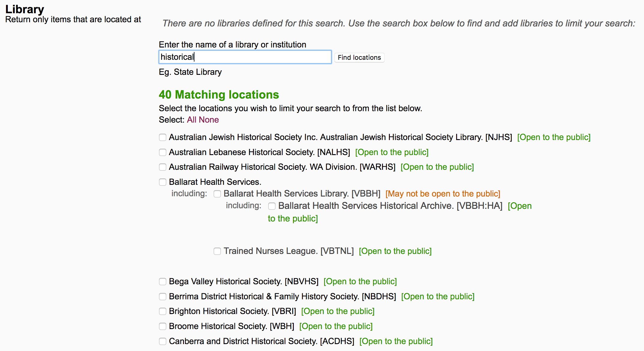Click the Trained Nurses League label
The width and height of the screenshot is (644, 351).
(288, 251)
